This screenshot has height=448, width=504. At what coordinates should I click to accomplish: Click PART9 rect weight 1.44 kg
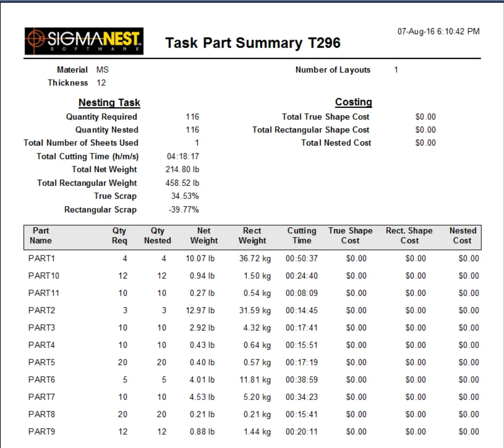[x=257, y=432]
